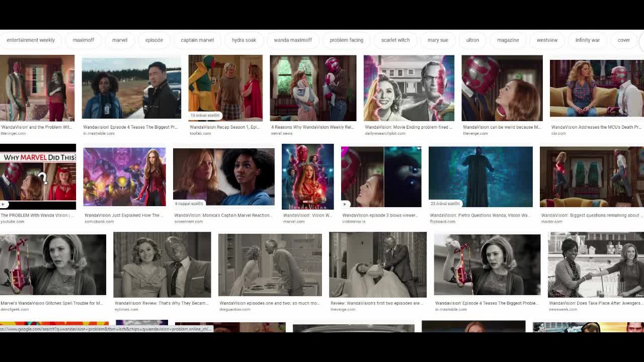Click caption 'WandaVision can be weird because M...'
644x362 pixels.
coord(502,127)
